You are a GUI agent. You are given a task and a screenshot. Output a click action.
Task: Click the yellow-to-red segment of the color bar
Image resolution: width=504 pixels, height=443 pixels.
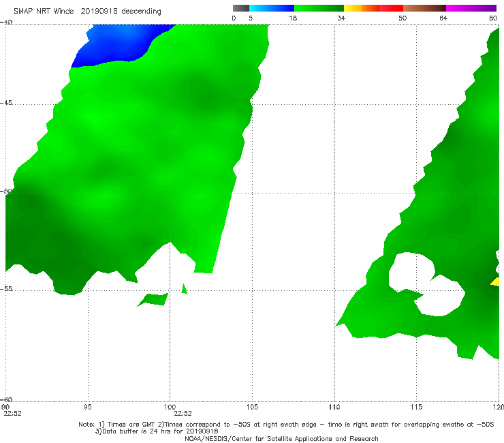coord(373,8)
